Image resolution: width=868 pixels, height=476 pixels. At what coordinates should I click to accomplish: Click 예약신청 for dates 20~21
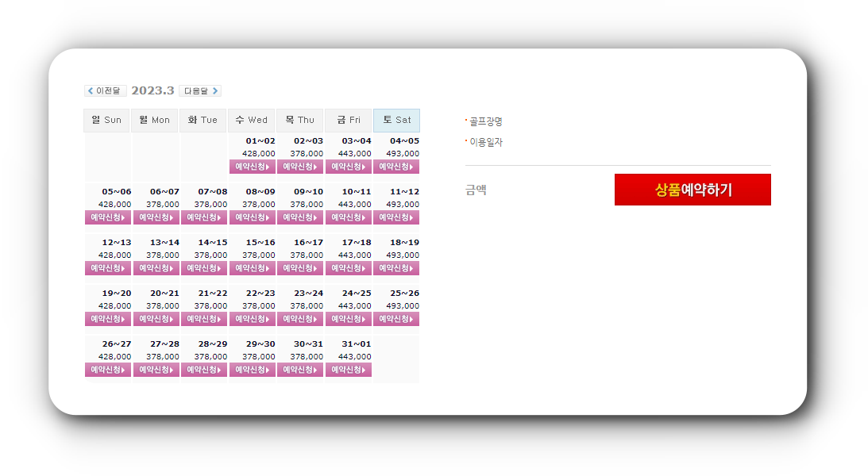coord(156,319)
